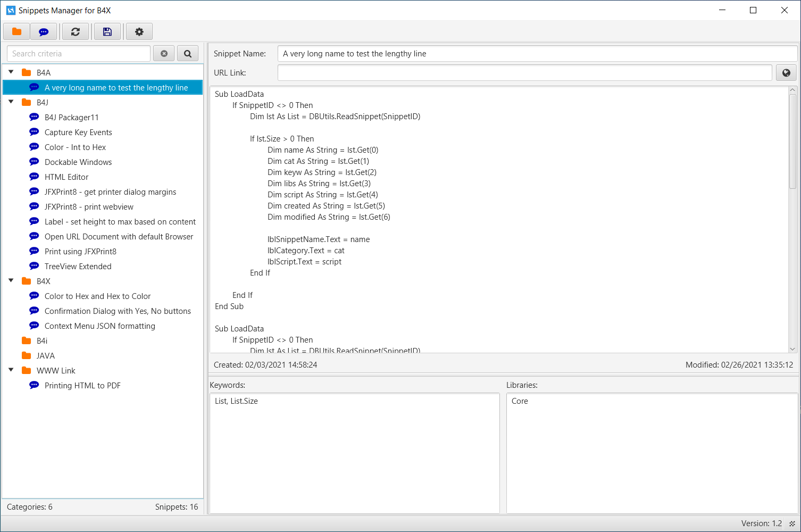
Task: Click the Created date text
Action: [x=265, y=365]
